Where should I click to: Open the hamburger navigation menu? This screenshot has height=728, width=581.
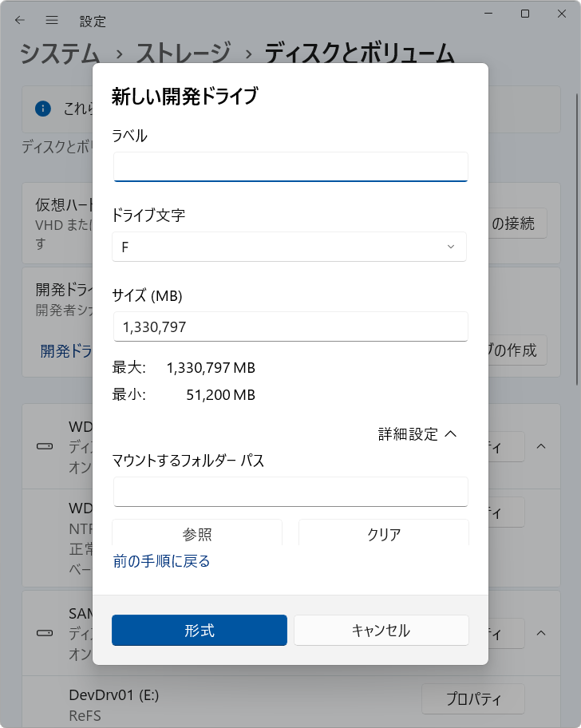52,20
